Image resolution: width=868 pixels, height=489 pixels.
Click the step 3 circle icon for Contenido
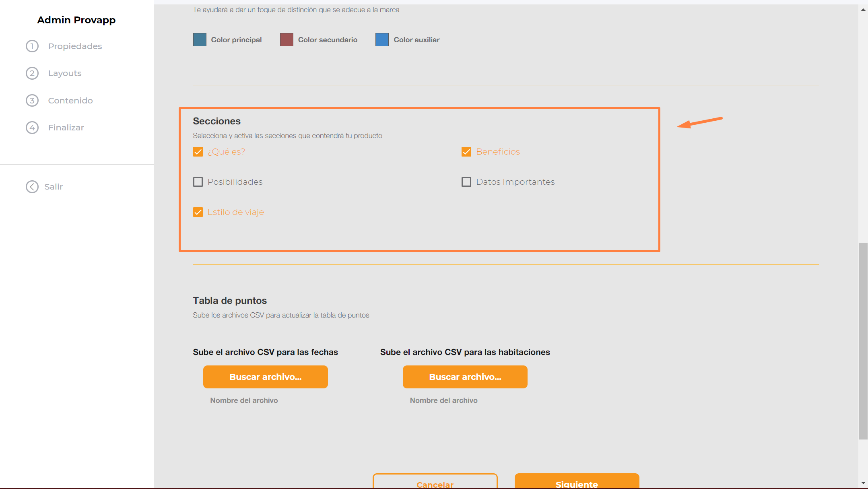coord(32,100)
